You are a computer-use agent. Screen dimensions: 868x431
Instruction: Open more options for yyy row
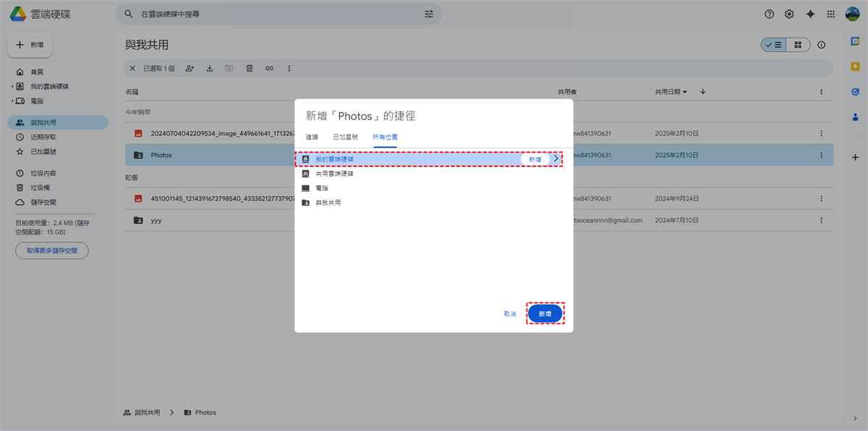(x=821, y=220)
